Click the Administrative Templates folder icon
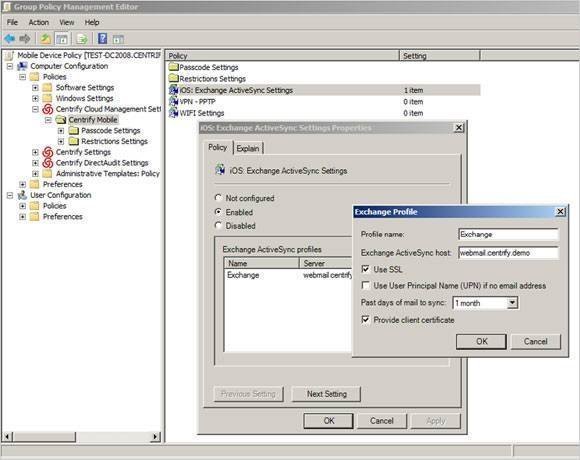This screenshot has width=580, height=460. click(x=47, y=173)
